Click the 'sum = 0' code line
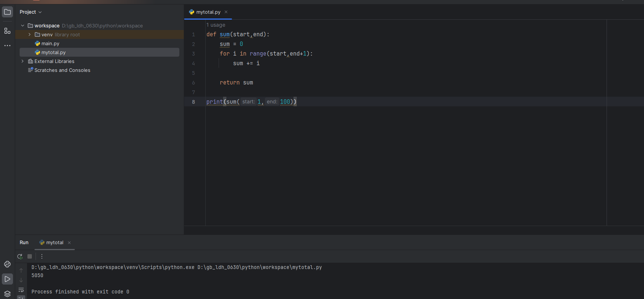Screen dimensions: 644x299 [x=231, y=44]
